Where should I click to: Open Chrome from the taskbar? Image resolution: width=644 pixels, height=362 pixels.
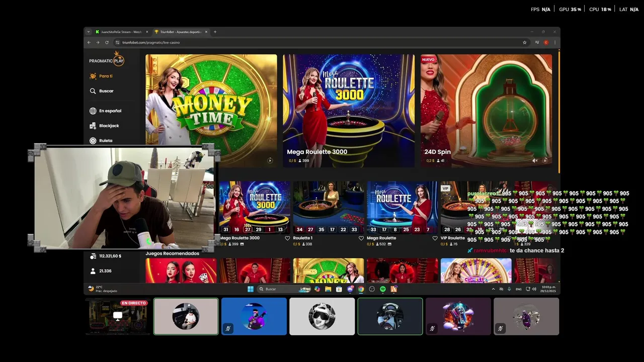[x=361, y=289]
